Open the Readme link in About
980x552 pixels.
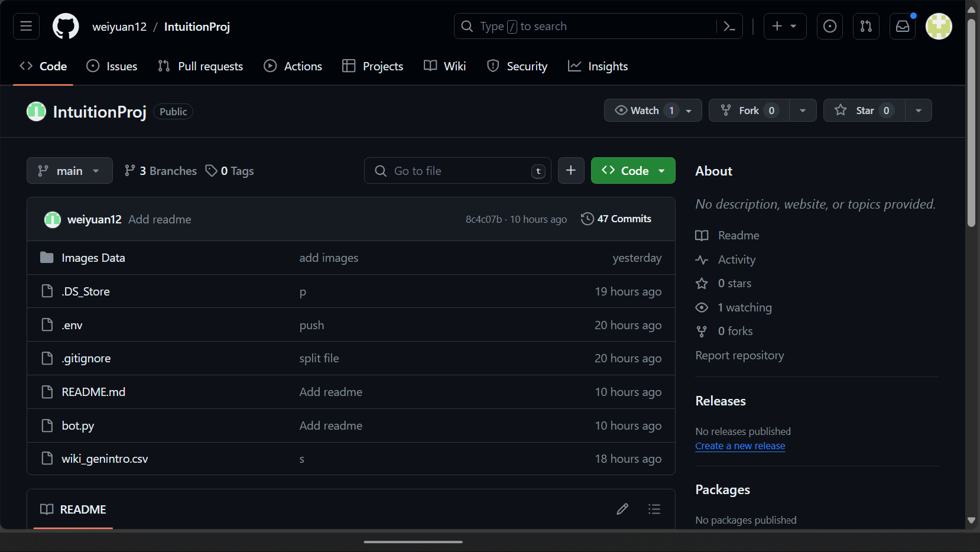(x=738, y=235)
